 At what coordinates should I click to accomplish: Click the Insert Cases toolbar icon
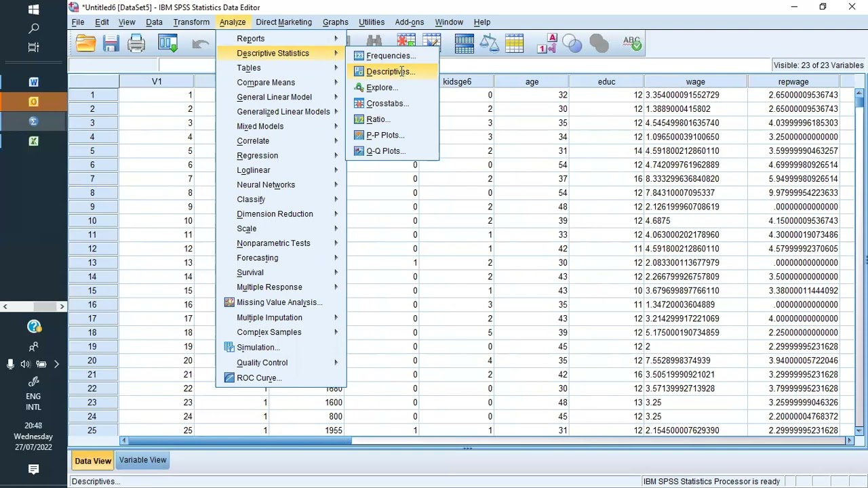pyautogui.click(x=406, y=41)
